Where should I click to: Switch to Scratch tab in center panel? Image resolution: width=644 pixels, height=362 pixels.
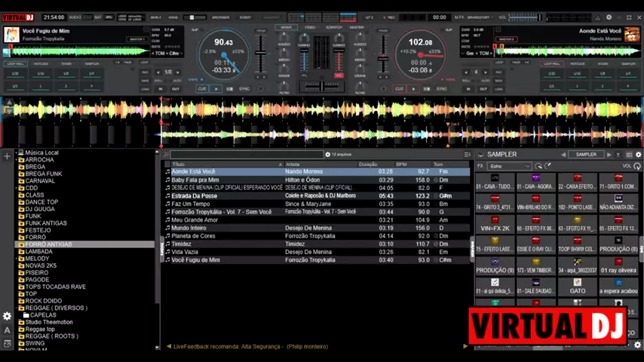point(333,27)
